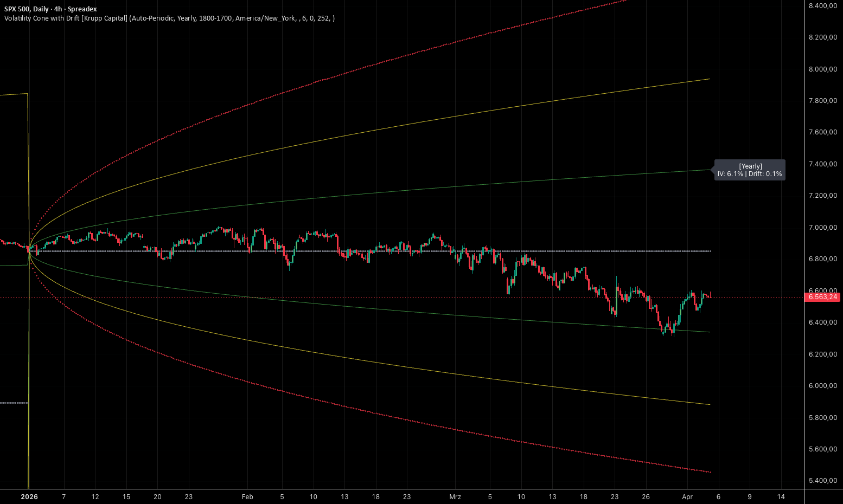Click the date label 6 on time axis
The image size is (843, 504).
tap(718, 497)
